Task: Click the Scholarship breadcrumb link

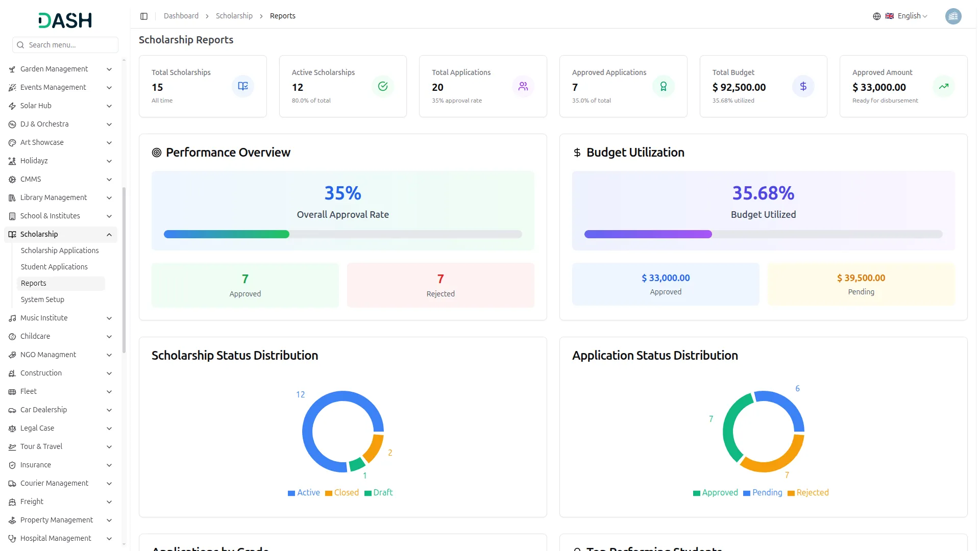Action: [234, 16]
